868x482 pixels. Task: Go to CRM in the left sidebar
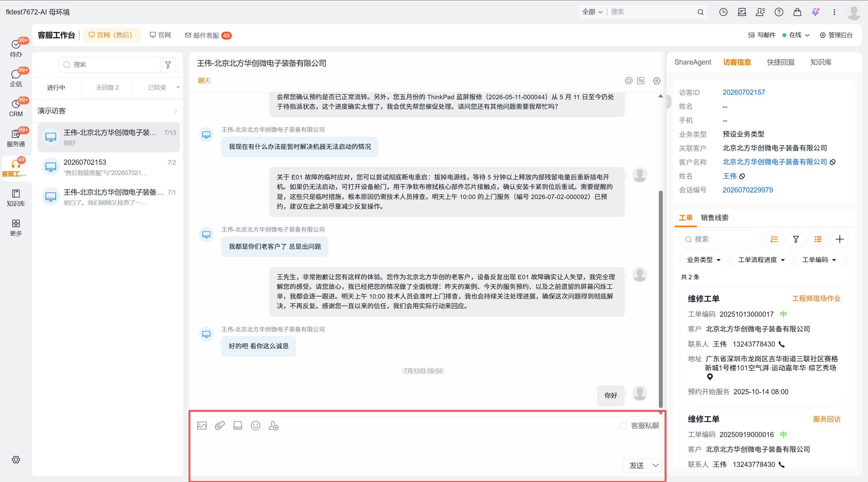(16, 108)
